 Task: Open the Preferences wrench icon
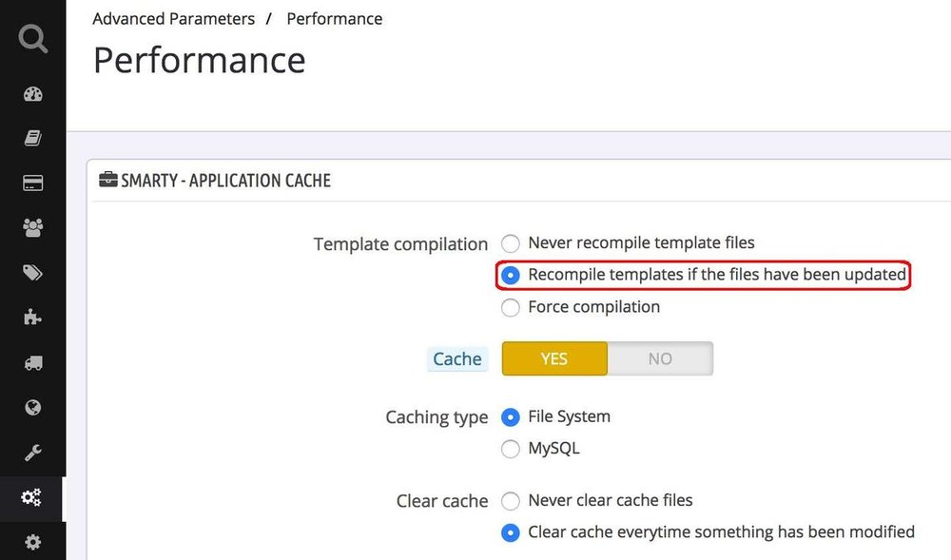(x=33, y=453)
